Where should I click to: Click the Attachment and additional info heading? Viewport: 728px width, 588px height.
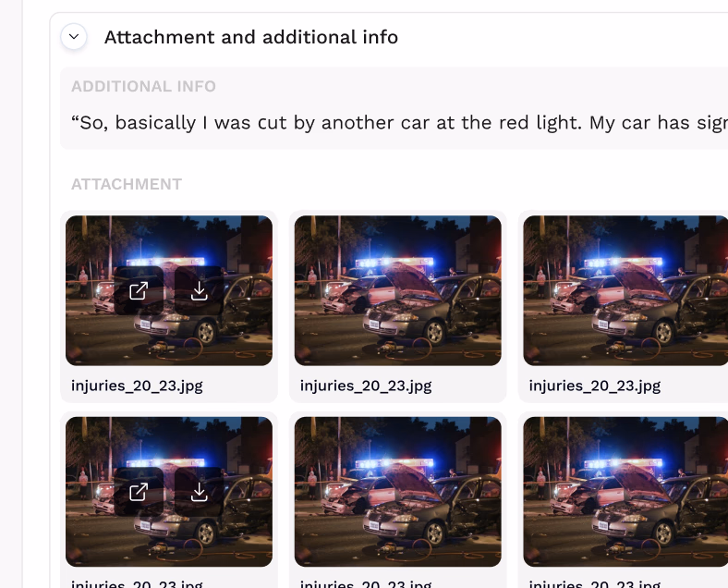pyautogui.click(x=251, y=37)
